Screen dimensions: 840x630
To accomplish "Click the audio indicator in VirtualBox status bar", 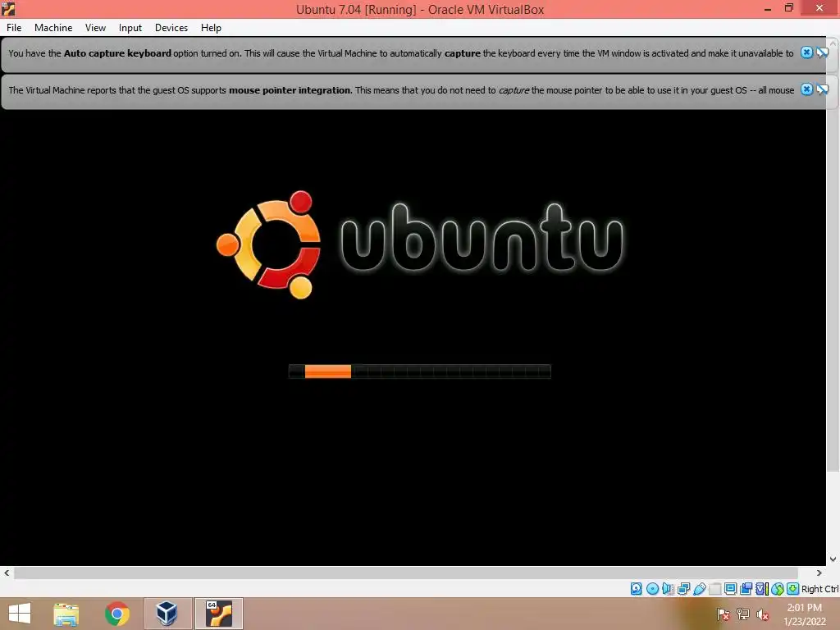I will [668, 589].
